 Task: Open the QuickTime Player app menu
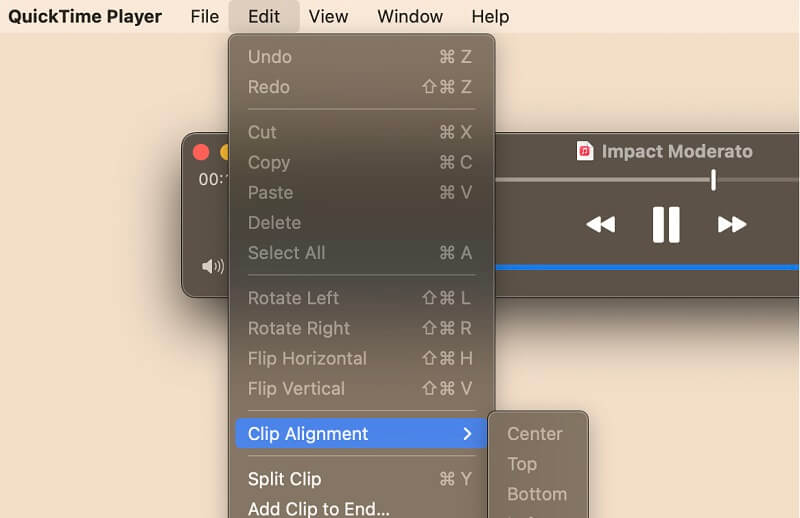[x=85, y=16]
